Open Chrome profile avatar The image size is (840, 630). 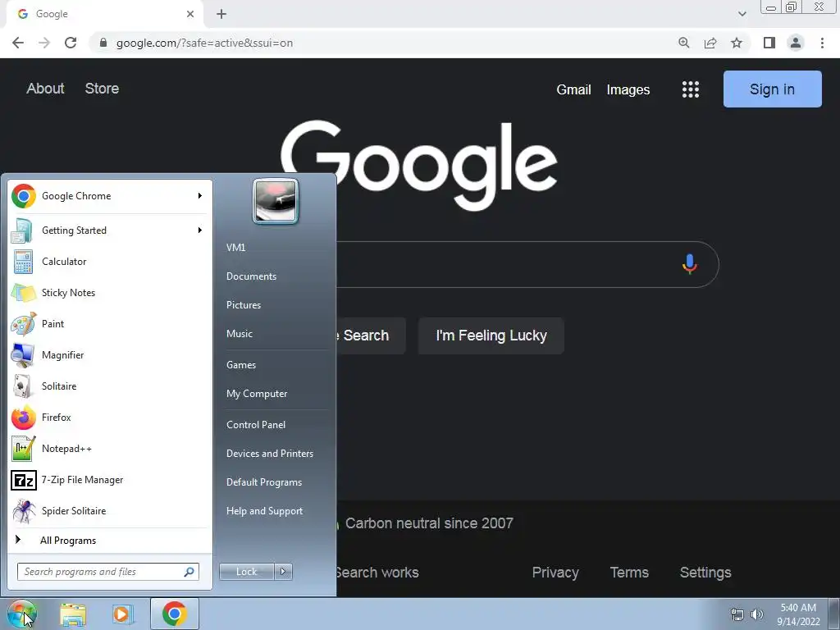point(796,43)
